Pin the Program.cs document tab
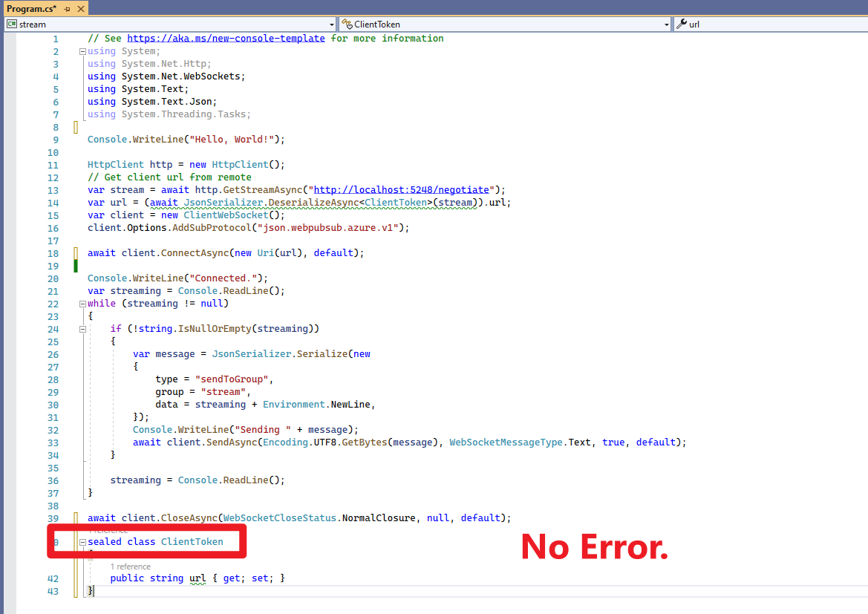 point(67,9)
